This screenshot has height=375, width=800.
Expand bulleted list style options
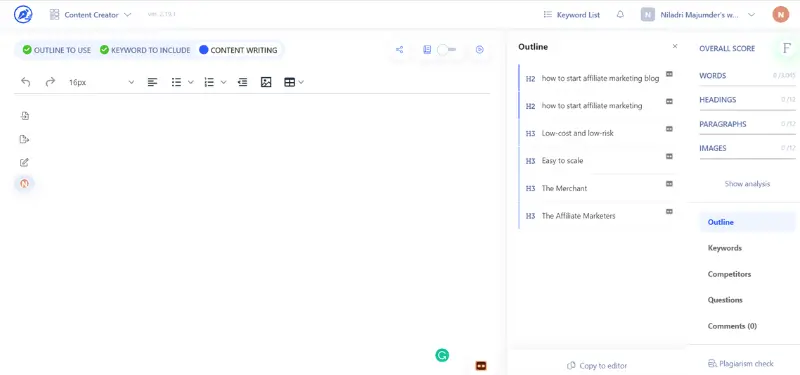coord(191,82)
